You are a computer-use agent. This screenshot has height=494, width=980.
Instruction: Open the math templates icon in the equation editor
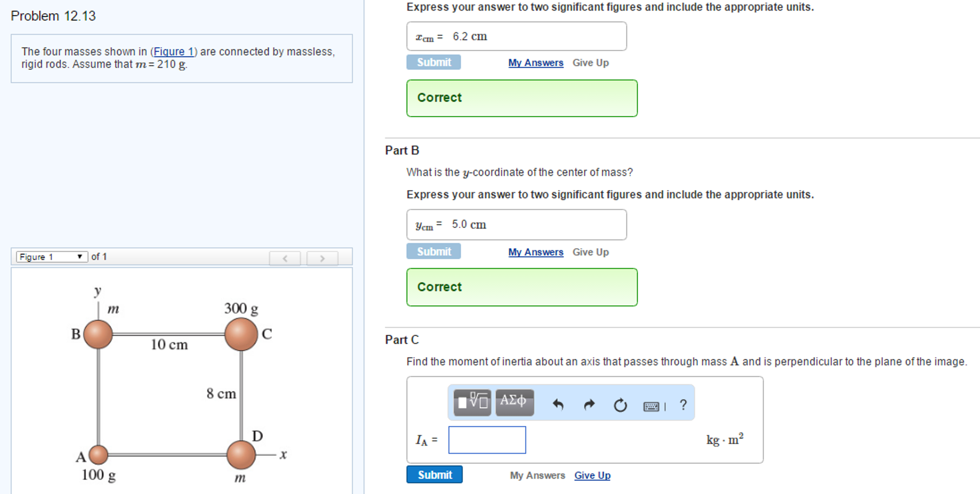click(471, 403)
